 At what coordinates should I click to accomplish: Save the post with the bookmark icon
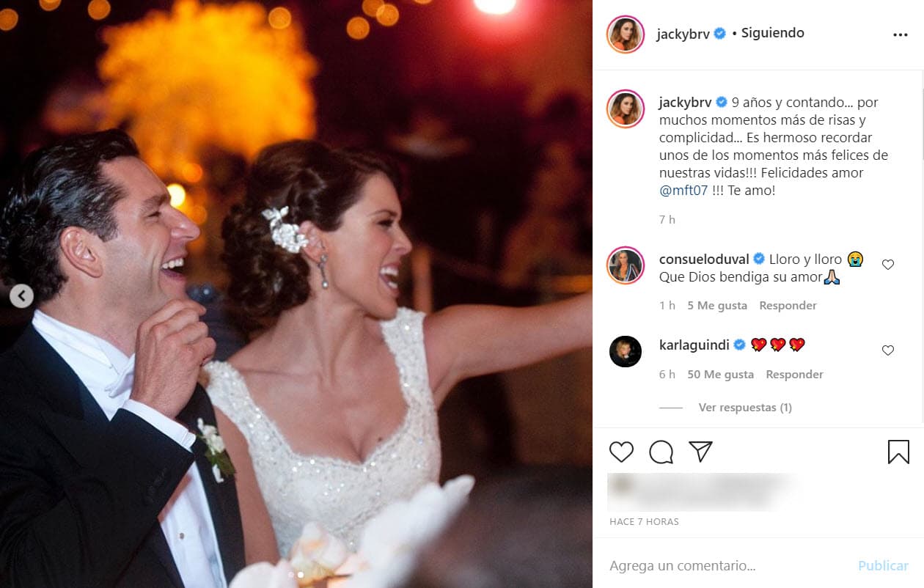898,452
